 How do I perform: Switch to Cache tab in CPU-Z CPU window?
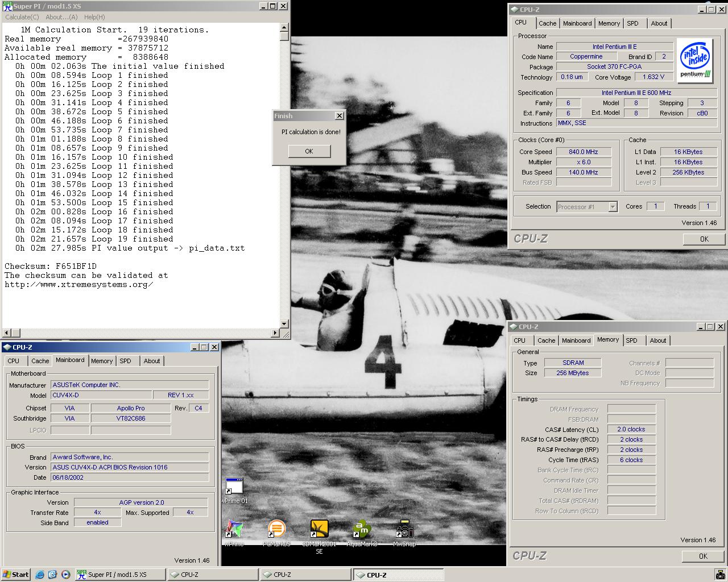pyautogui.click(x=547, y=23)
